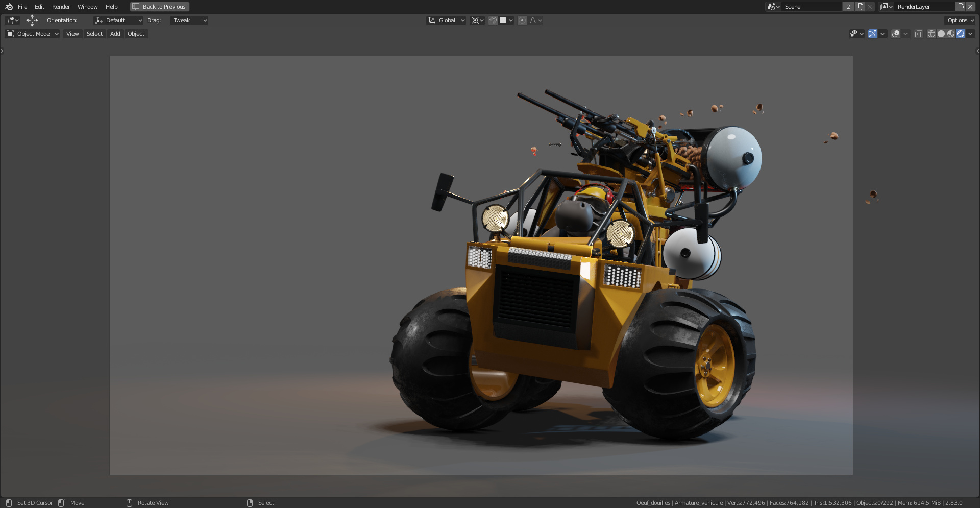This screenshot has height=508, width=980.
Task: Open selectability and visibility eye menu
Action: [x=856, y=34]
